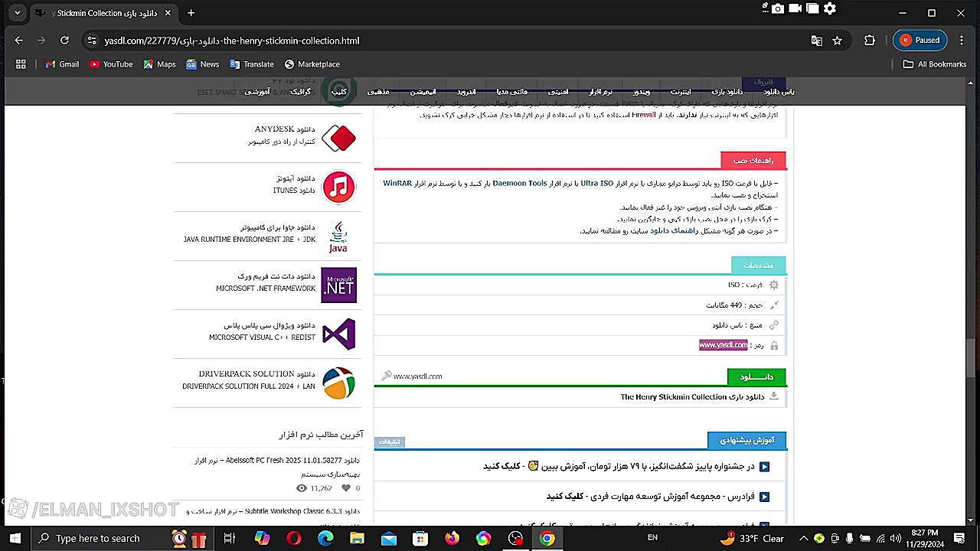The image size is (980, 551).
Task: Click the Paused profile button
Action: point(920,41)
